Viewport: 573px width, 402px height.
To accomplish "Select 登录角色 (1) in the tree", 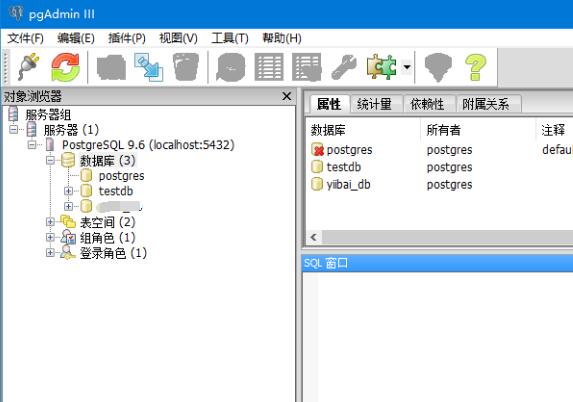I will pos(113,253).
